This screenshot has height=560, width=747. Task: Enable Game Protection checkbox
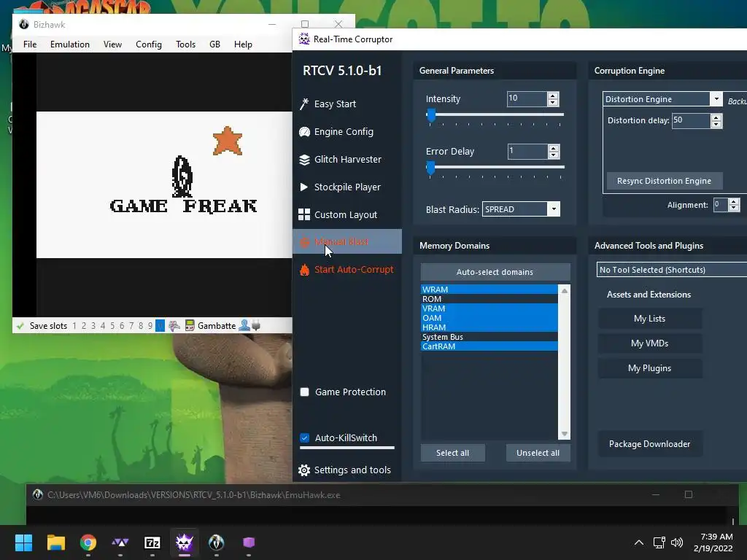tap(304, 392)
